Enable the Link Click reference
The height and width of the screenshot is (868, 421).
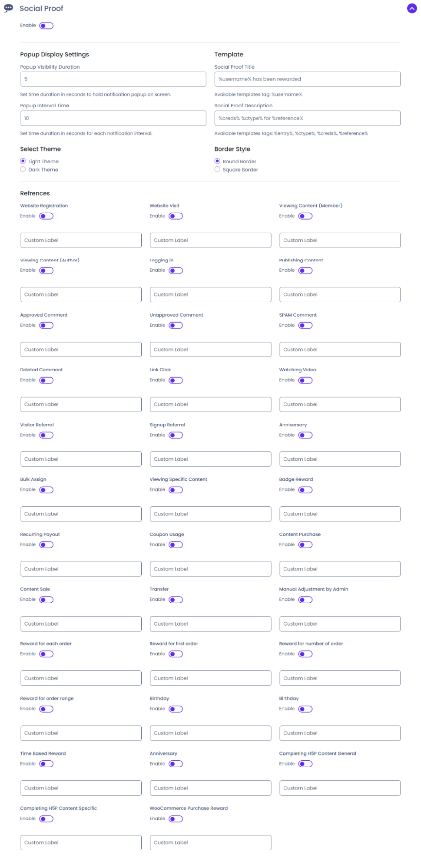[x=176, y=380]
